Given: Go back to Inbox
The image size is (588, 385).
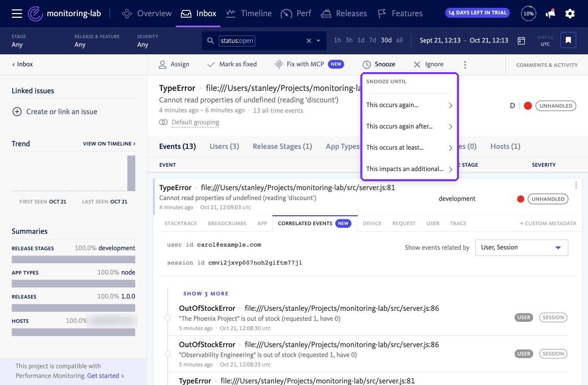Looking at the screenshot, I should (22, 64).
